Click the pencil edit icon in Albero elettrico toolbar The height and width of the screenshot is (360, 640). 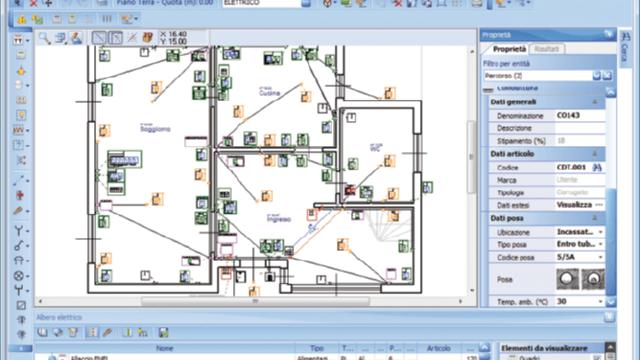[x=107, y=333]
